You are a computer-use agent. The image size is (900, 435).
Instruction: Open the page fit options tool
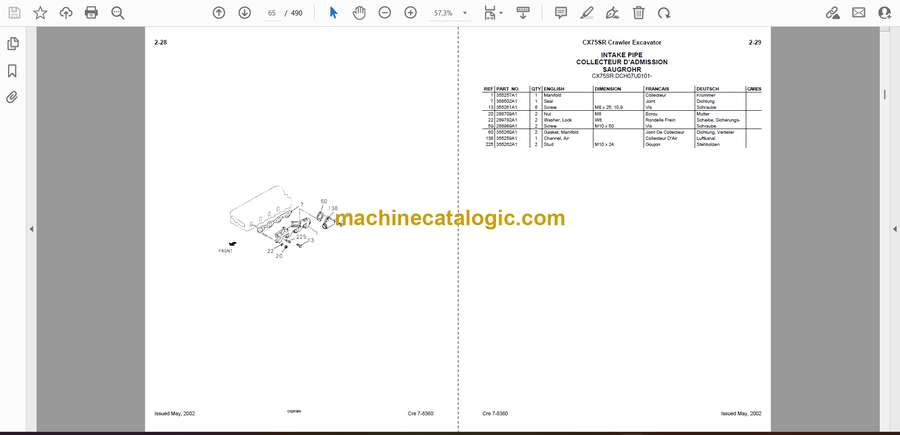pyautogui.click(x=492, y=13)
